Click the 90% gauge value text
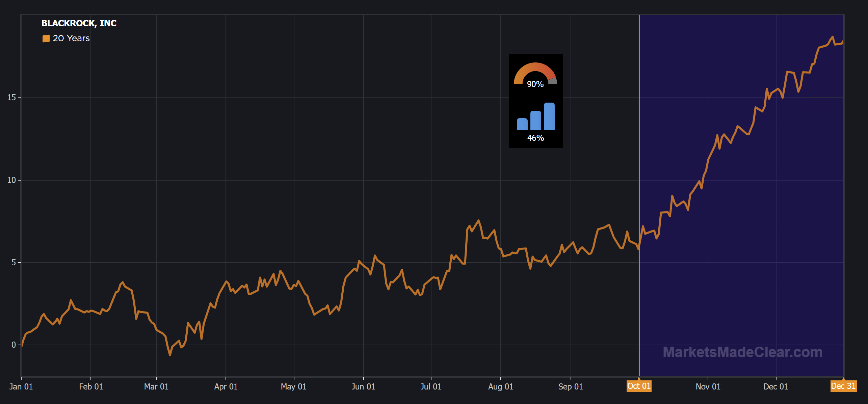This screenshot has width=868, height=404. point(535,84)
